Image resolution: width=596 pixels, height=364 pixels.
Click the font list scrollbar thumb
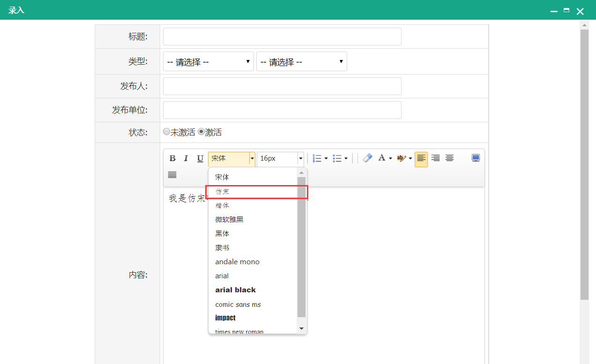click(x=301, y=247)
